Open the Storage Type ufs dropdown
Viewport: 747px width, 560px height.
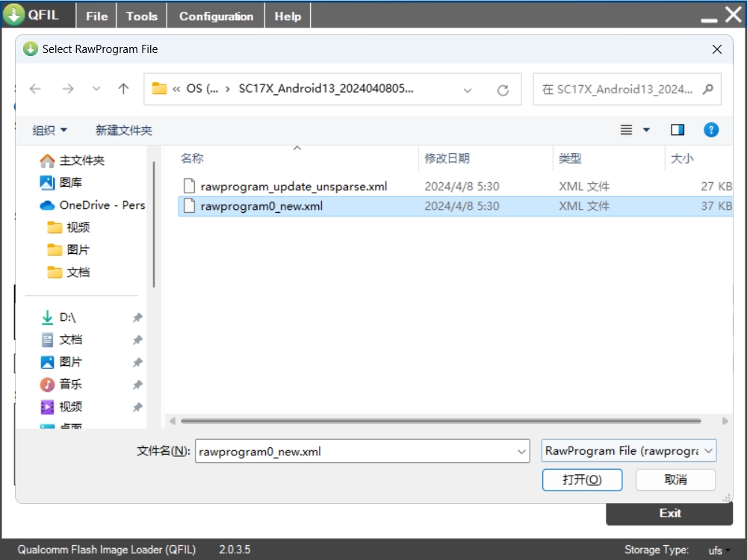point(719,550)
